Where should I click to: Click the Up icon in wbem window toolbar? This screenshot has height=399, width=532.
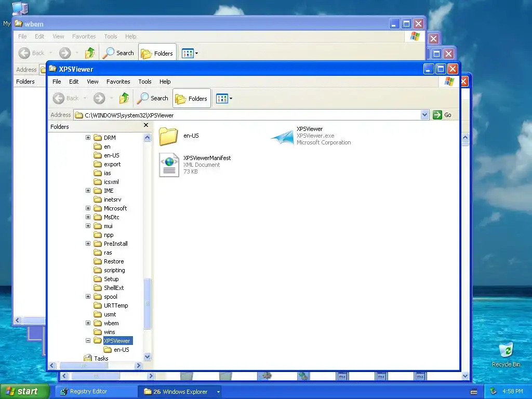89,53
